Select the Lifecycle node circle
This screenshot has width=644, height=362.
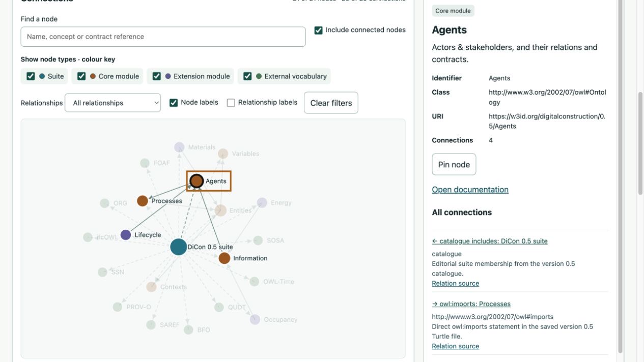(x=126, y=235)
